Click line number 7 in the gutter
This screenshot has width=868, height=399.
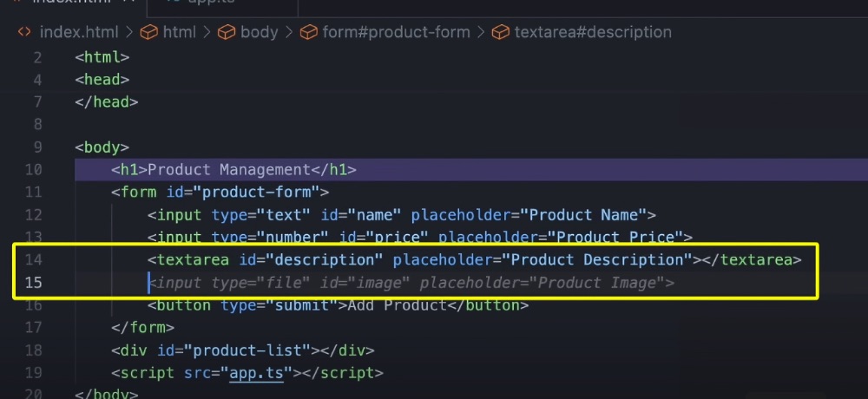pyautogui.click(x=37, y=102)
